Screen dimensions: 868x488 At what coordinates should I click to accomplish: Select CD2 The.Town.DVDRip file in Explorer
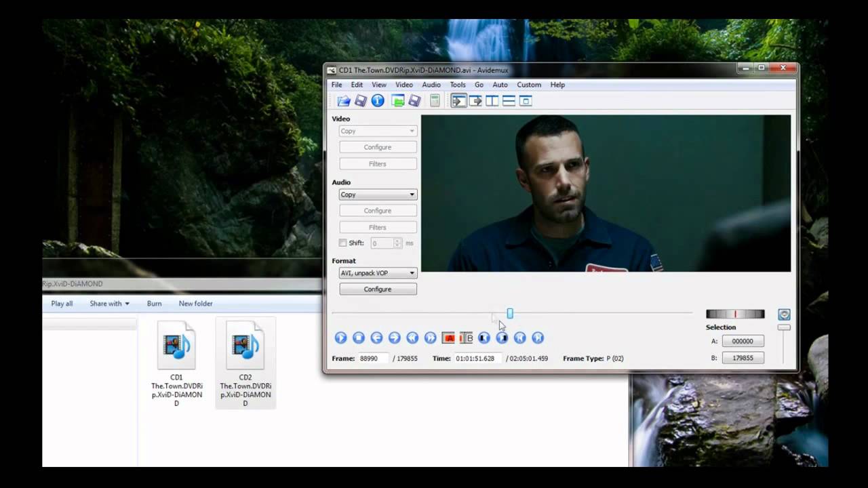[245, 363]
